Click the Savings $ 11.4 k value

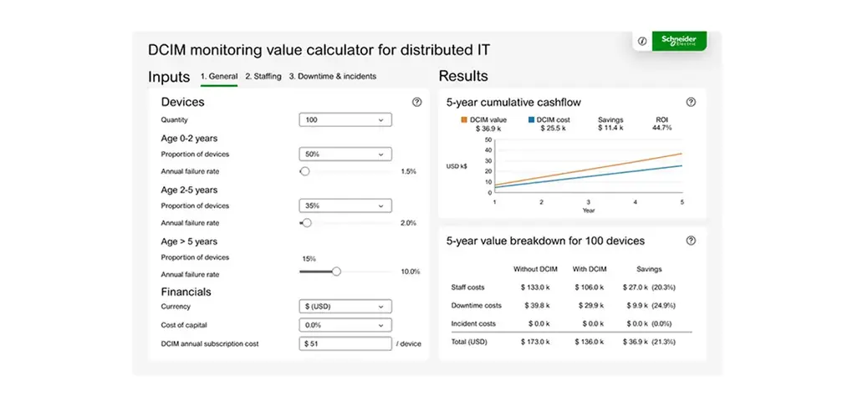pos(610,128)
